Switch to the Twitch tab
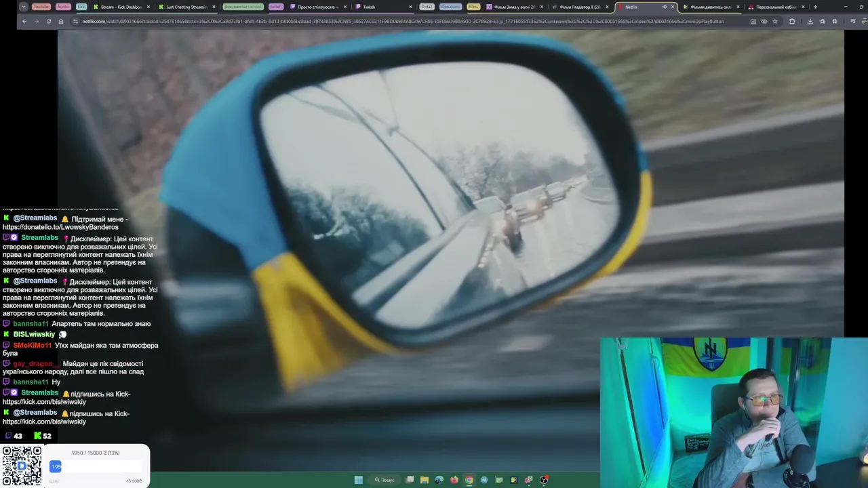Screen dimensions: 868x488 tap(383, 7)
